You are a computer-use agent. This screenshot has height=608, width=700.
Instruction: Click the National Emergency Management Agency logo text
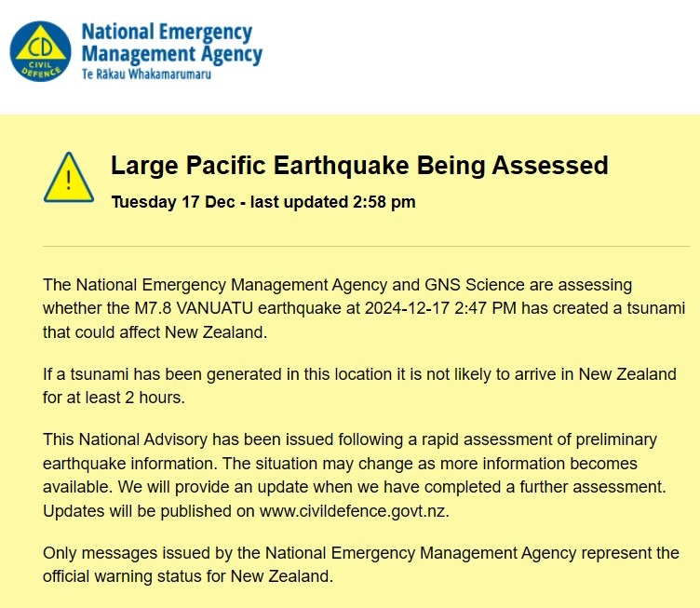click(171, 44)
